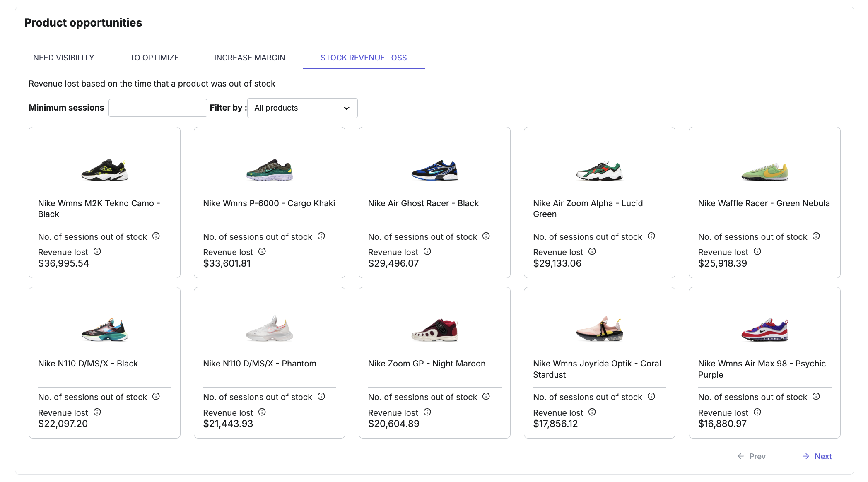The image size is (868, 482).
Task: Click Revenue lost info icon for Joyride Optik
Action: 592,412
